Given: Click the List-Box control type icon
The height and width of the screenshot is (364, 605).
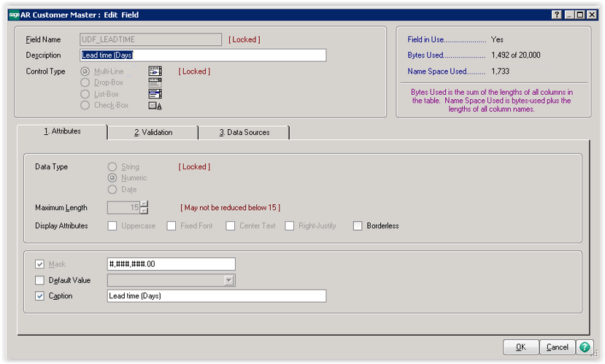Looking at the screenshot, I should point(155,94).
